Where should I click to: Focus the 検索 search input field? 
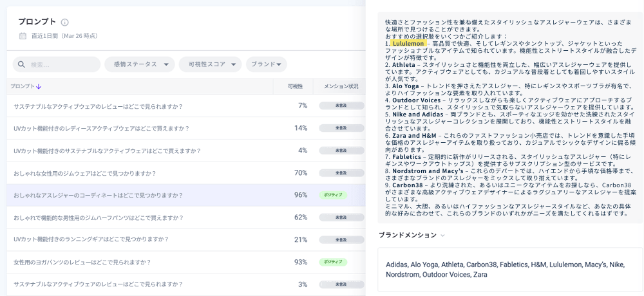[57, 64]
